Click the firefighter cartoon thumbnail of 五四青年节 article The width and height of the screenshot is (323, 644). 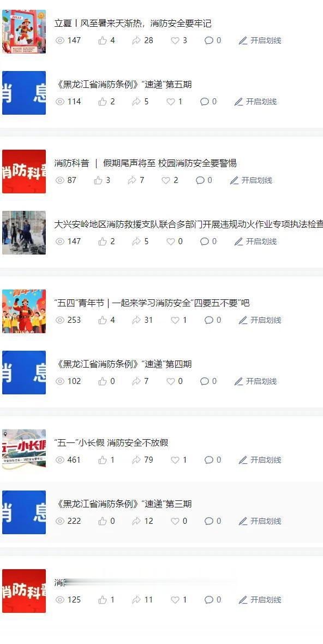click(x=24, y=311)
